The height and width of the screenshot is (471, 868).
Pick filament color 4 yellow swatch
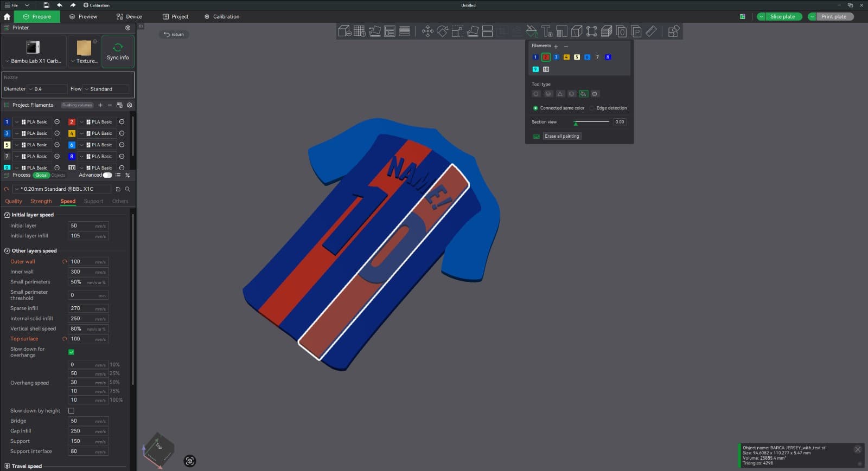[x=566, y=57]
